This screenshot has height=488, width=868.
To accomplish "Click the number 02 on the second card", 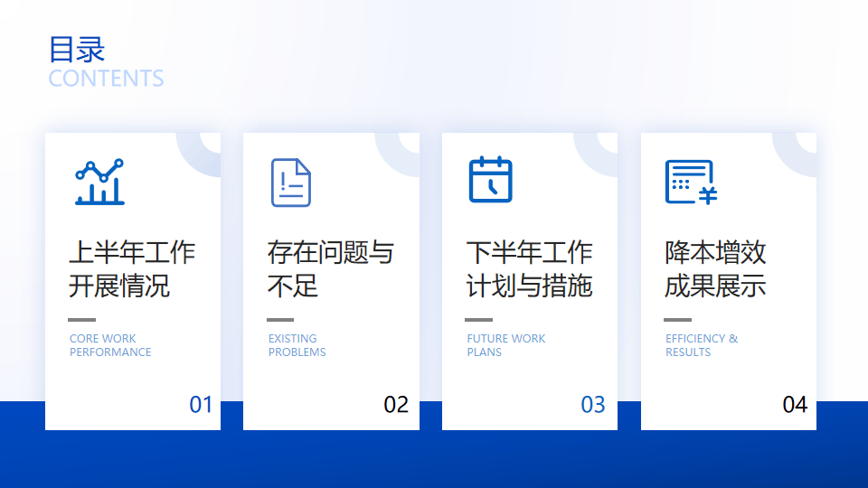I will [x=396, y=405].
